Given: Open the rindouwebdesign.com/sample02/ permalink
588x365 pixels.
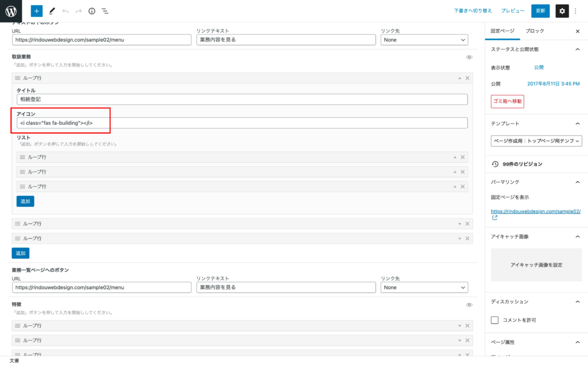Looking at the screenshot, I should (x=536, y=212).
